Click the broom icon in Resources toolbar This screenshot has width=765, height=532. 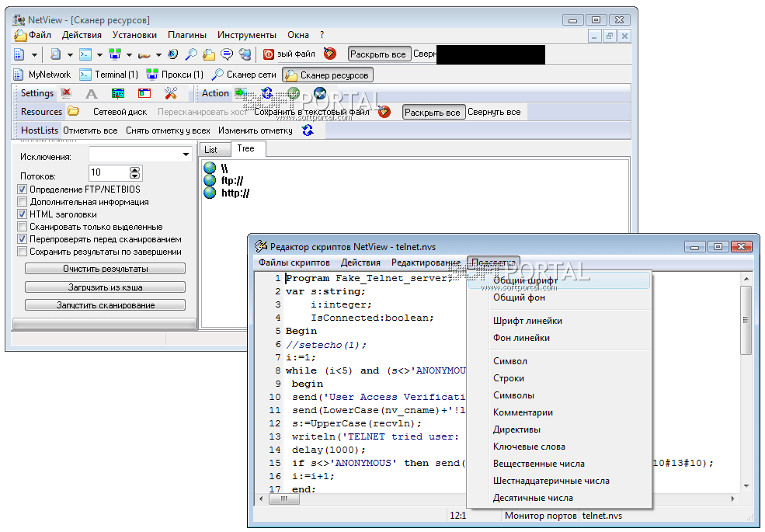click(x=384, y=112)
